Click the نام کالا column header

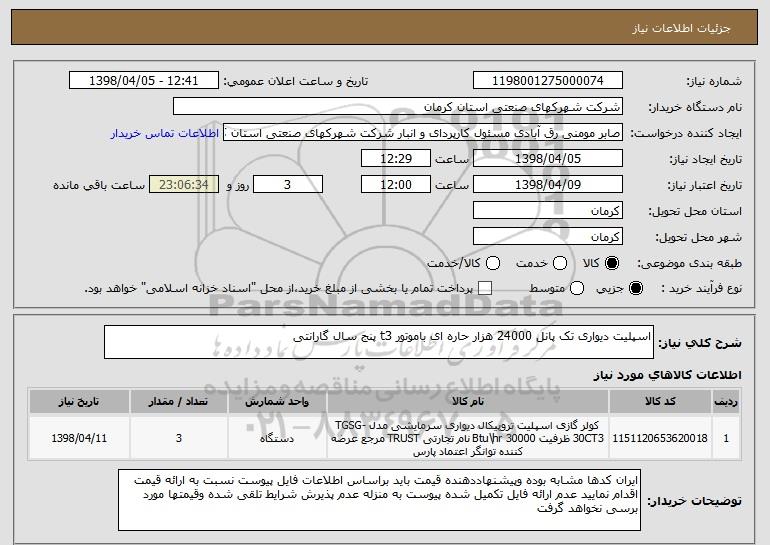tap(468, 402)
